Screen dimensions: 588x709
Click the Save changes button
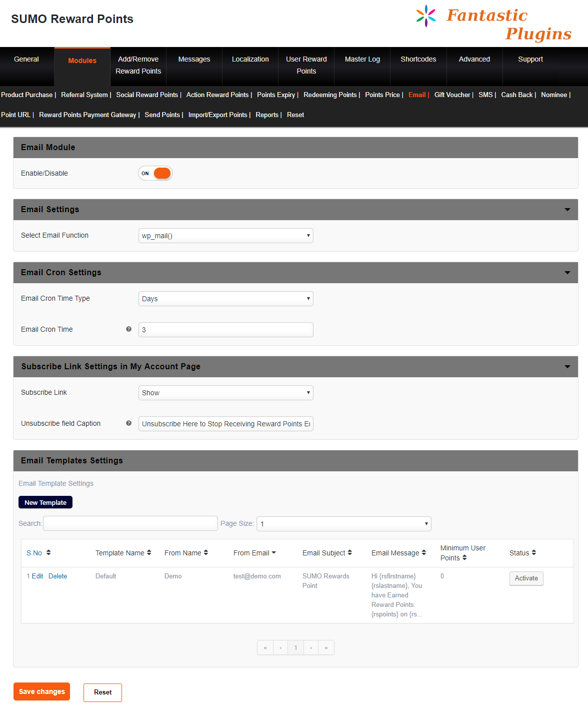pos(41,691)
